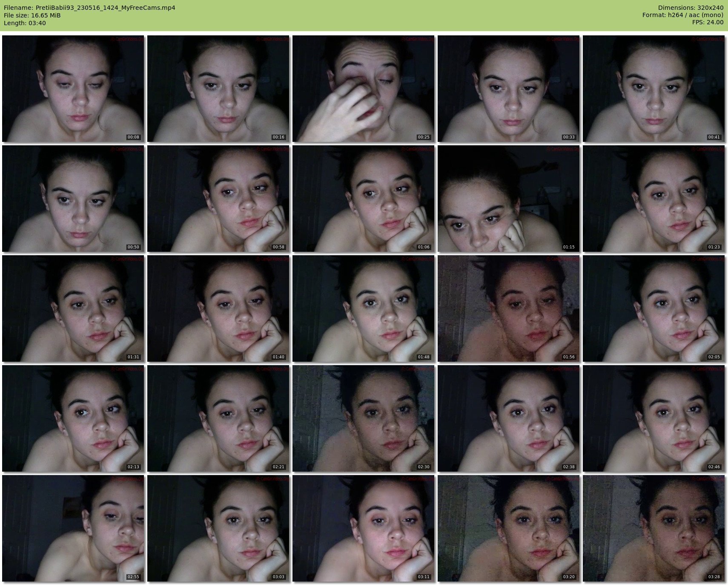Screen dimensions: 728x585
Task: Click the frame timestamped 00:41
Action: point(654,89)
